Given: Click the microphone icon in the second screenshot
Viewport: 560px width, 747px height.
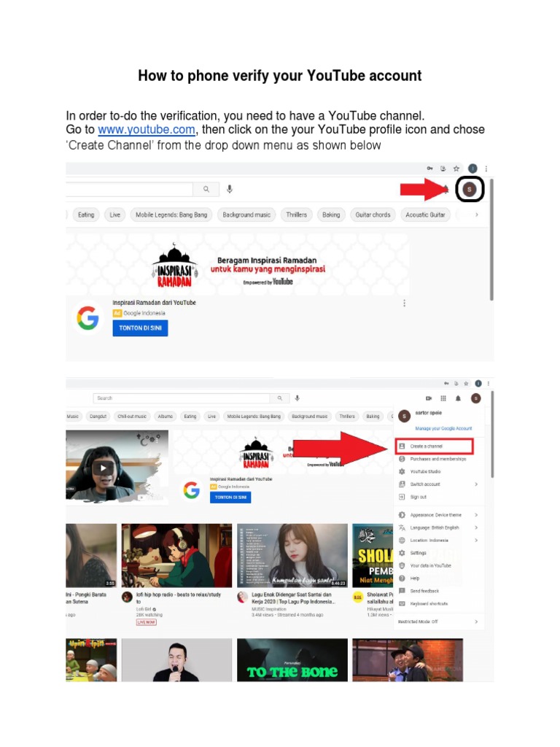Looking at the screenshot, I should pos(297,398).
